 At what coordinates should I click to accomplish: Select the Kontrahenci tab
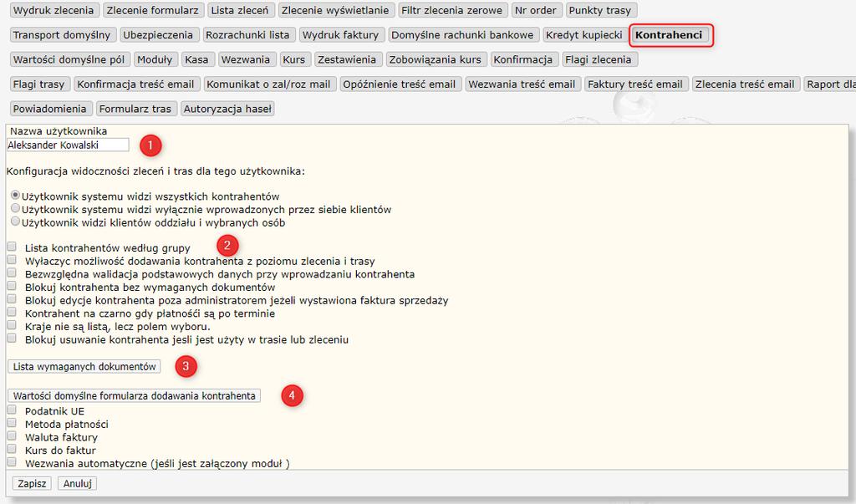pyautogui.click(x=669, y=35)
